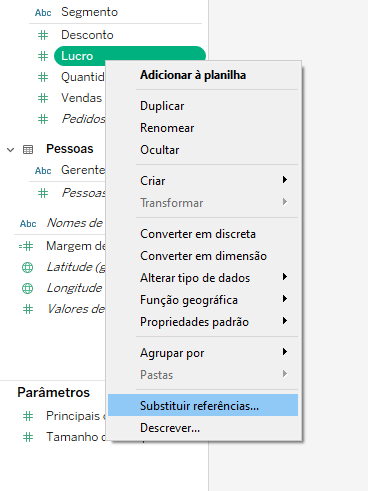Select the Principais parameter
368x491 pixels.
coord(73,416)
